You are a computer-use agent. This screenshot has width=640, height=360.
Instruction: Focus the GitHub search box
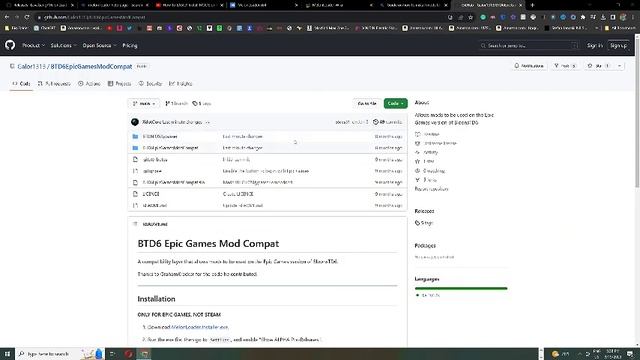coord(529,45)
